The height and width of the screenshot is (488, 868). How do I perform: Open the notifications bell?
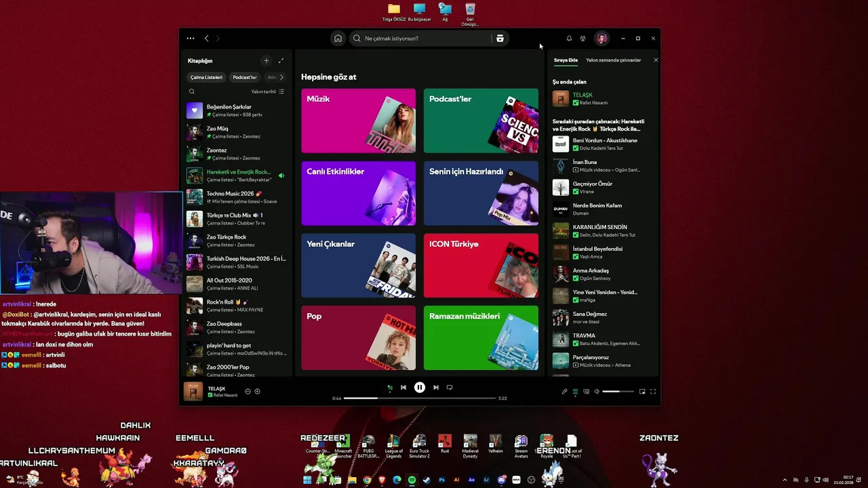pos(569,39)
